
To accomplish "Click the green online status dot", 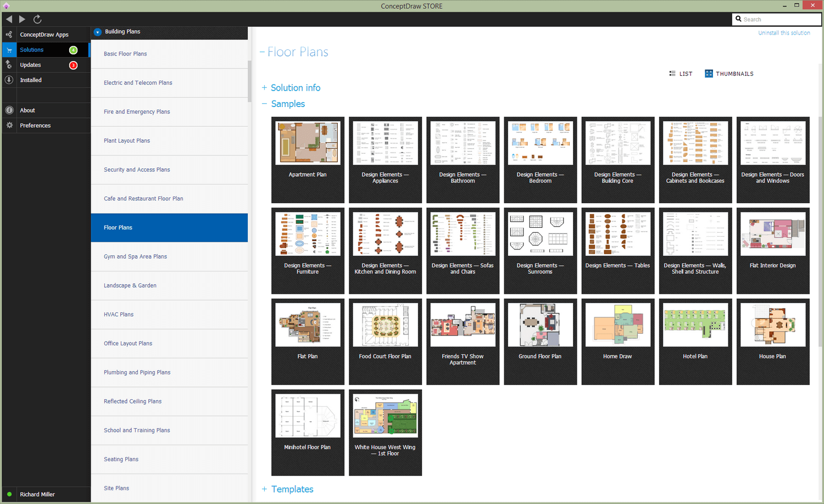I will (x=9, y=494).
